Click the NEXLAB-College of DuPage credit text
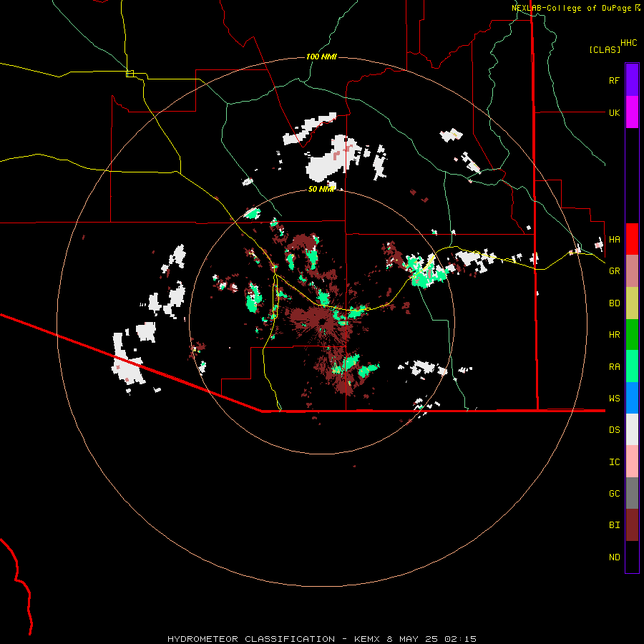 pyautogui.click(x=571, y=8)
